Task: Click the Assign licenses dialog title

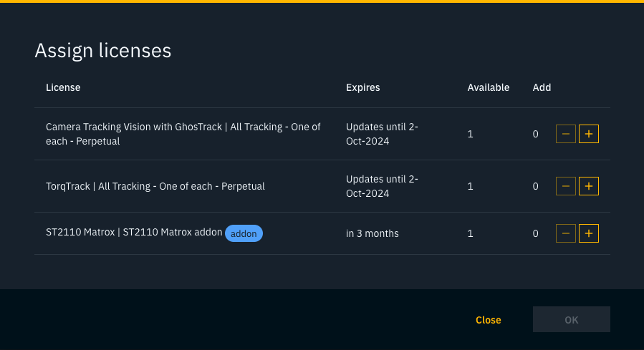Action: click(103, 50)
